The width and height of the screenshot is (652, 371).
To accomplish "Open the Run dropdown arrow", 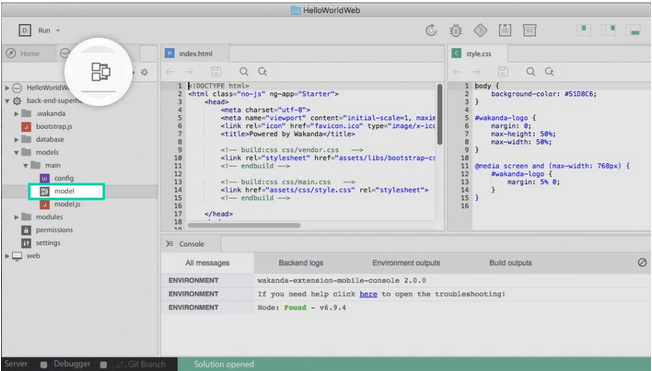I will (58, 30).
